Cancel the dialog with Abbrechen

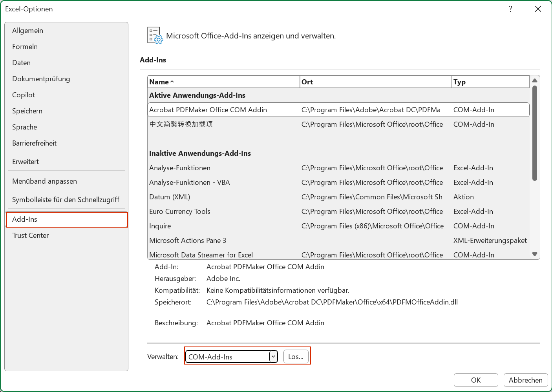click(525, 380)
